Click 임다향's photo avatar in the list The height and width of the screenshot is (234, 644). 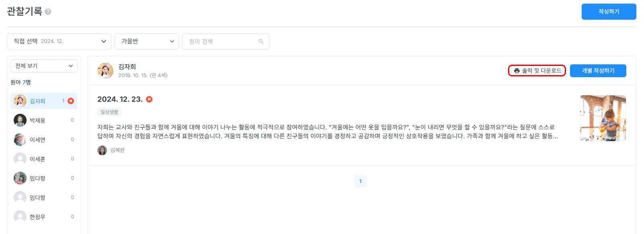click(x=20, y=178)
